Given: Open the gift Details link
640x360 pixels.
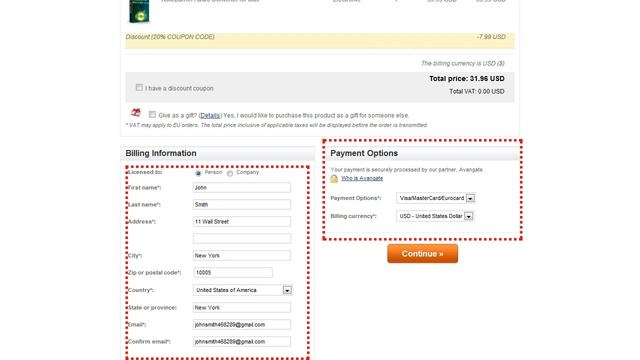Looking at the screenshot, I should click(x=210, y=116).
